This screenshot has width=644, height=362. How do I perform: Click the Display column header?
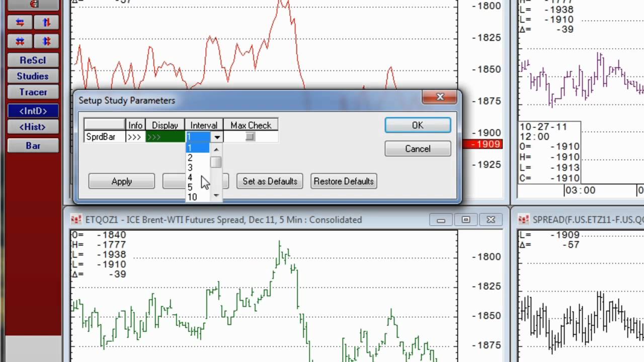click(x=165, y=125)
